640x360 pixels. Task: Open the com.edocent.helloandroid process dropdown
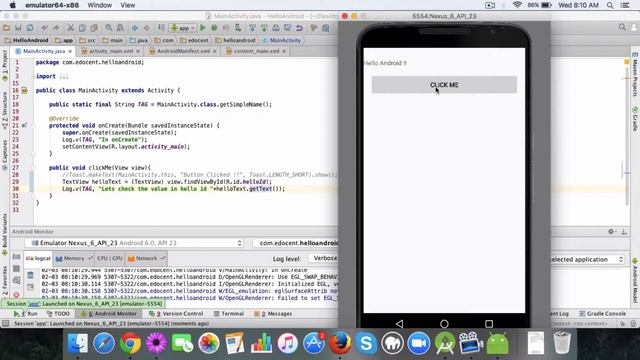point(296,243)
